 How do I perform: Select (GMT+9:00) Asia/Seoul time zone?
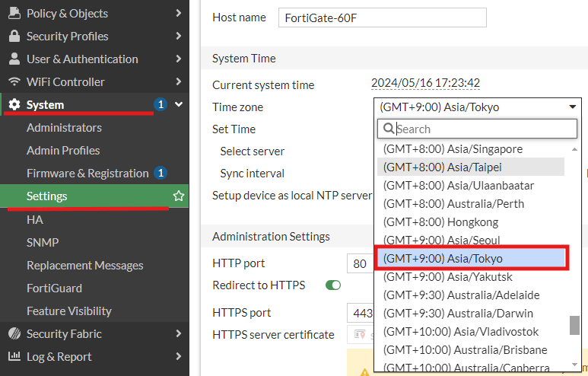click(x=471, y=241)
